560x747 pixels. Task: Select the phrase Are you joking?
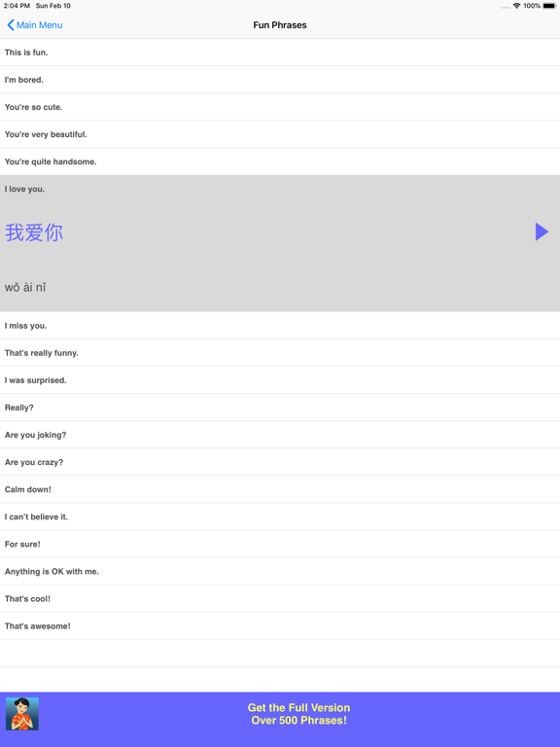[280, 435]
